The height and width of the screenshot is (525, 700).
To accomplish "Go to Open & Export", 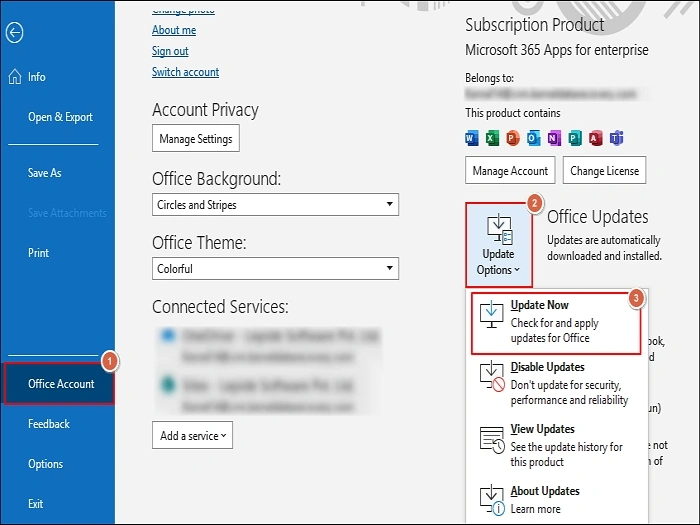I will (x=60, y=117).
